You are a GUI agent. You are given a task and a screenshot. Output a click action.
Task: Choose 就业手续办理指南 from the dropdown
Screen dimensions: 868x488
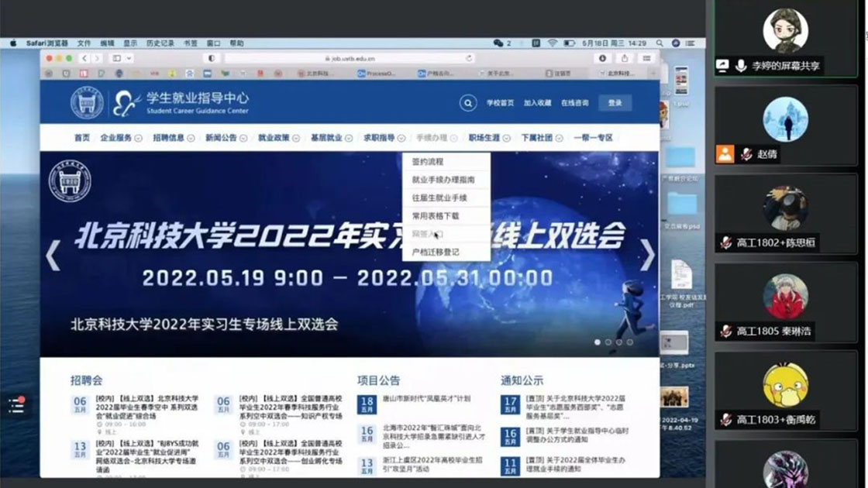tap(446, 179)
